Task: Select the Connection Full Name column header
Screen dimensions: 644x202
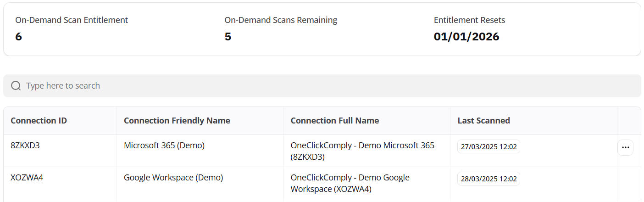Action: [335, 121]
